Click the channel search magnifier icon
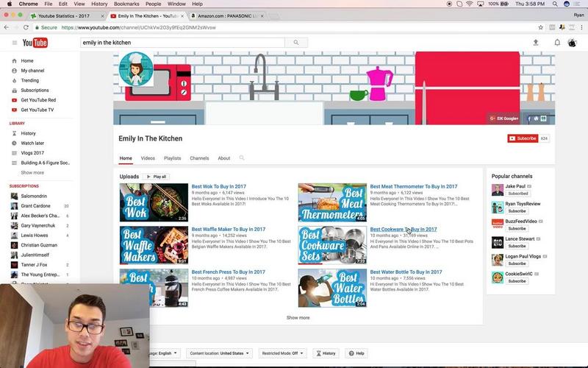Image resolution: width=588 pixels, height=368 pixels. coord(242,158)
